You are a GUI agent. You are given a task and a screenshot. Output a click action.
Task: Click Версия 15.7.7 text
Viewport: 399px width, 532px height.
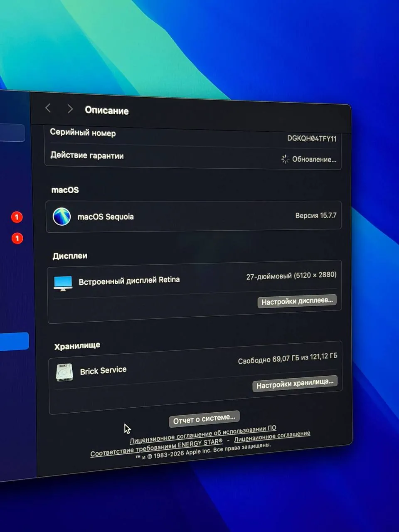[x=316, y=215]
